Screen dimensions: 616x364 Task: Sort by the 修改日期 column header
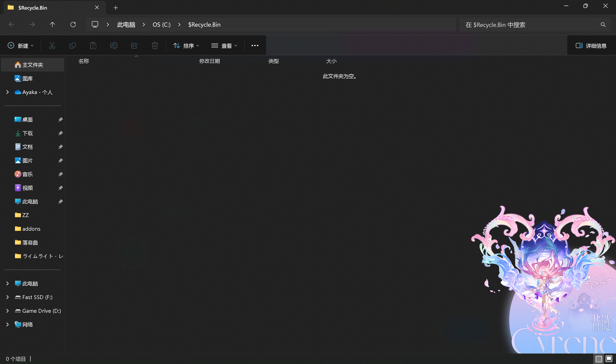(x=209, y=61)
